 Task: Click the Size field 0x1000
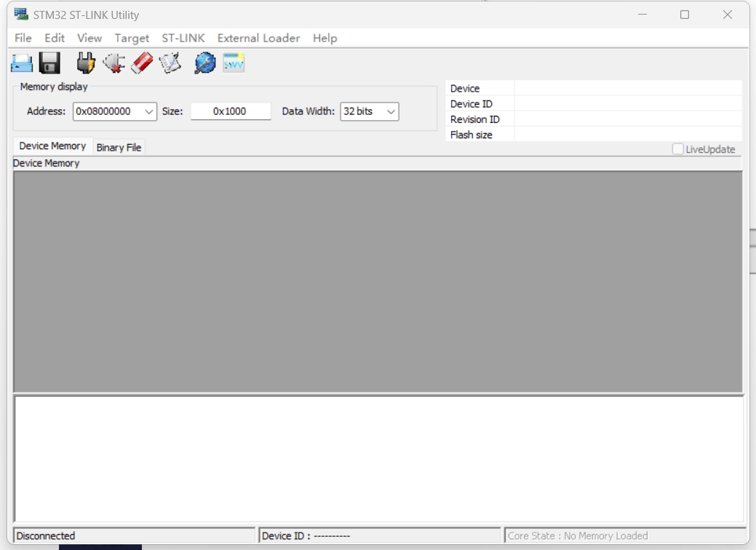point(231,111)
